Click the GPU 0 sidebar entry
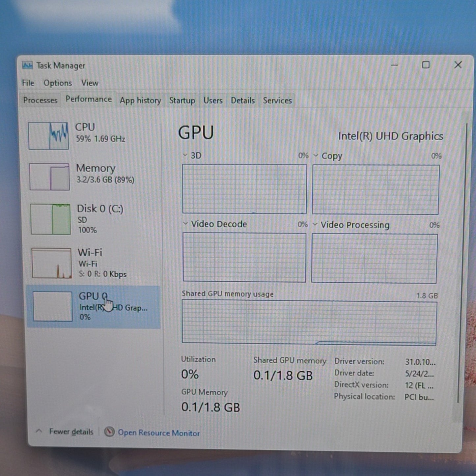476x476 pixels. [x=93, y=307]
